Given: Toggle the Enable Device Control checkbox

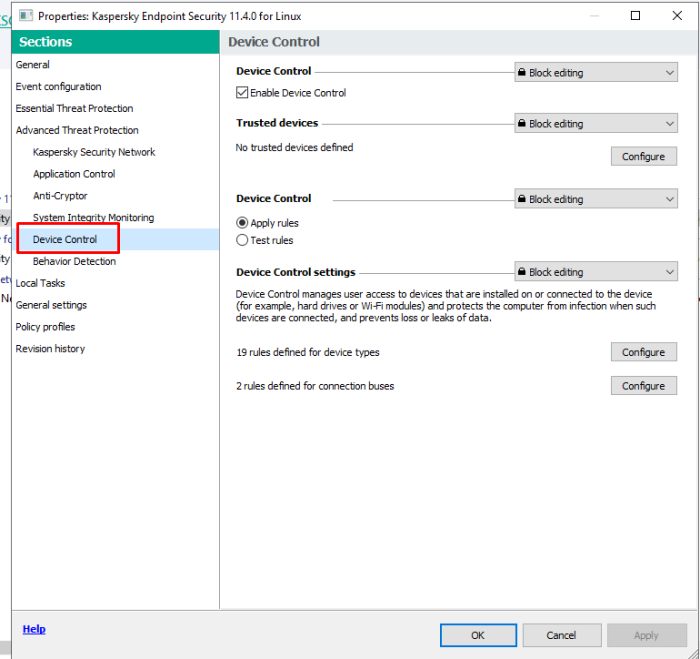Looking at the screenshot, I should tap(242, 93).
